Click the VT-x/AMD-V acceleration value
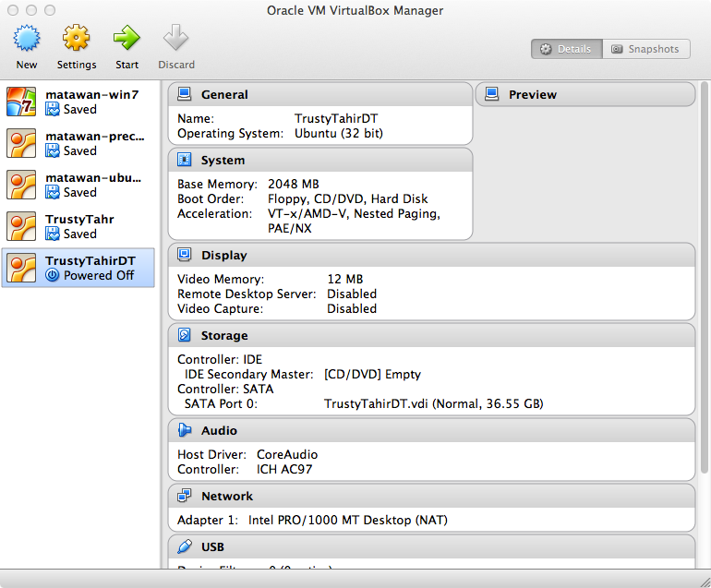711x588 pixels. click(x=354, y=221)
